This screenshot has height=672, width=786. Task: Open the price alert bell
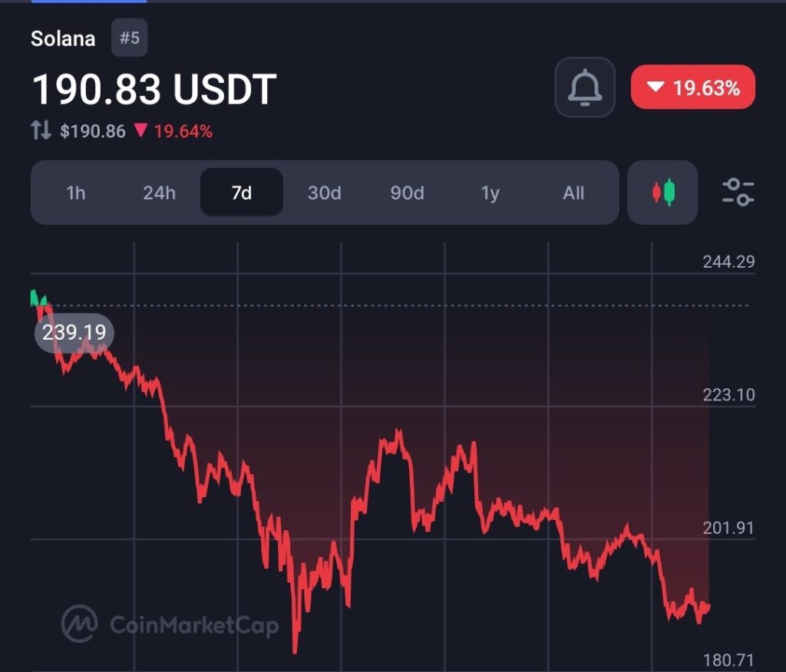(585, 87)
